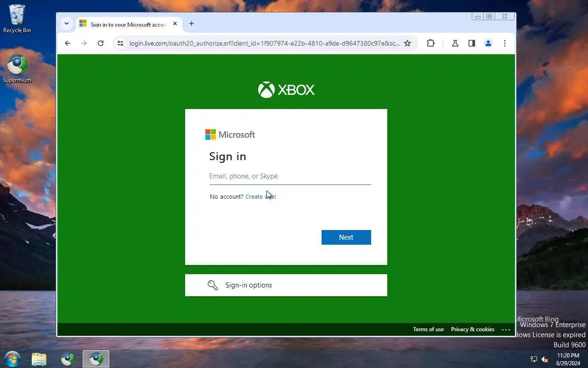The image size is (588, 368).
Task: Open the Chrome Labs flask icon
Action: (455, 43)
